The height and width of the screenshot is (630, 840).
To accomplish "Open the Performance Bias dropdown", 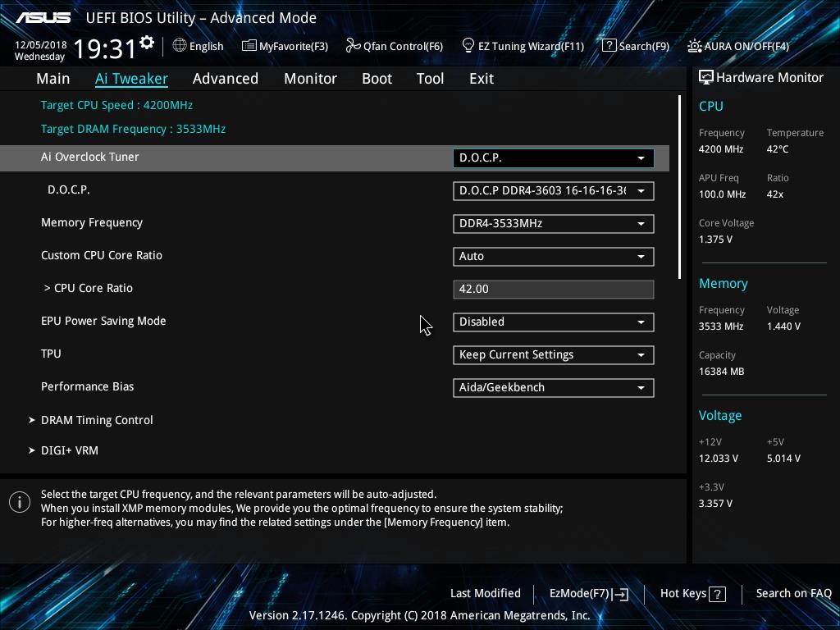I will [x=554, y=387].
